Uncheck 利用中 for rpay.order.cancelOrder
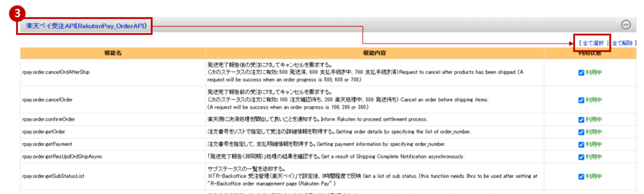Viewport: 644px width, 194px height. tap(581, 100)
